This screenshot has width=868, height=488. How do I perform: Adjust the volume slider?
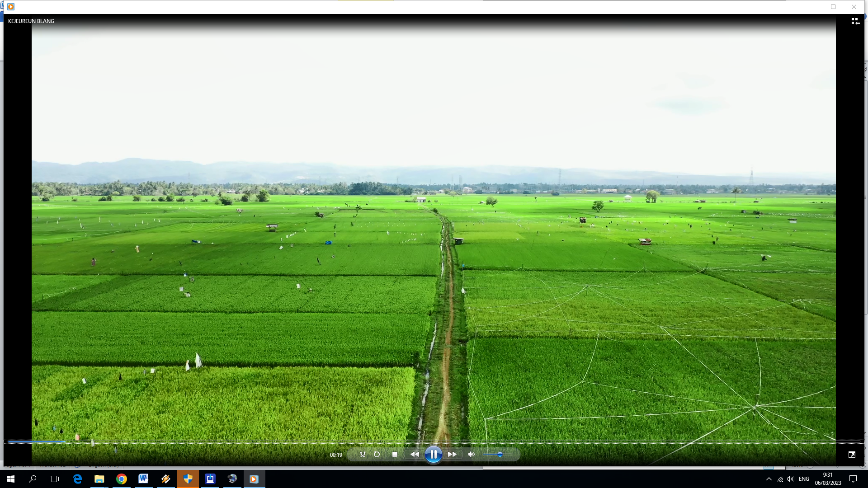(500, 455)
